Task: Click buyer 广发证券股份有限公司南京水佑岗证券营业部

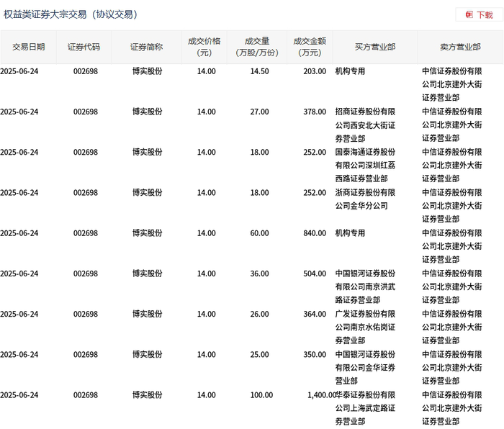Action: click(365, 327)
